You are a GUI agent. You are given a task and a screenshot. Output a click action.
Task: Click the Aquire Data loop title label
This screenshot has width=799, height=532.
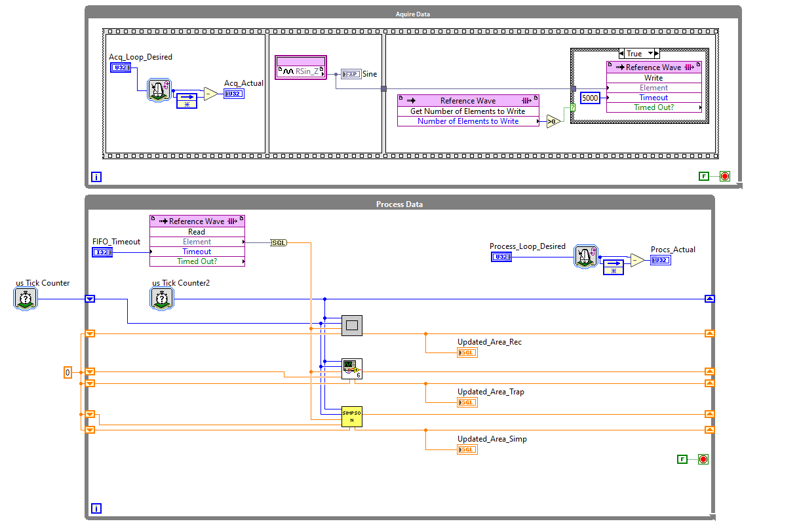coord(413,14)
